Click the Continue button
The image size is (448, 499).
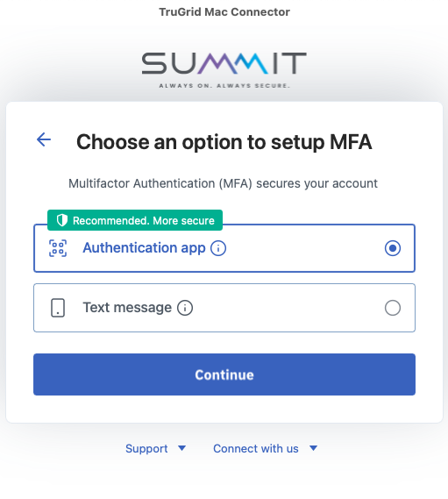pos(224,374)
